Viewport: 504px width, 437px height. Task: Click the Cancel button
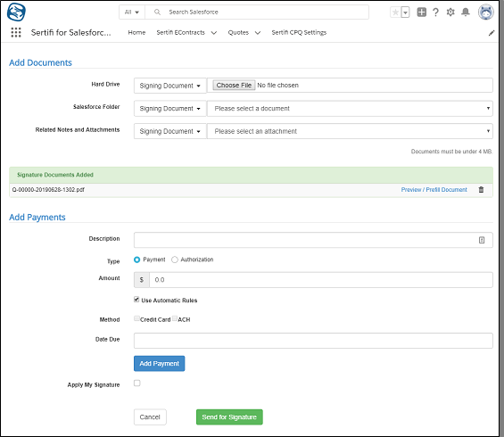150,417
